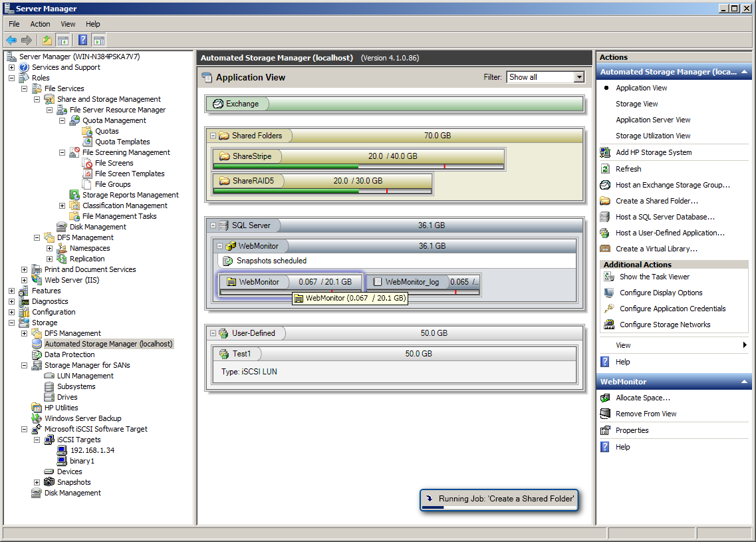The height and width of the screenshot is (542, 756).
Task: Collapse the SQL Server group
Action: pyautogui.click(x=213, y=225)
